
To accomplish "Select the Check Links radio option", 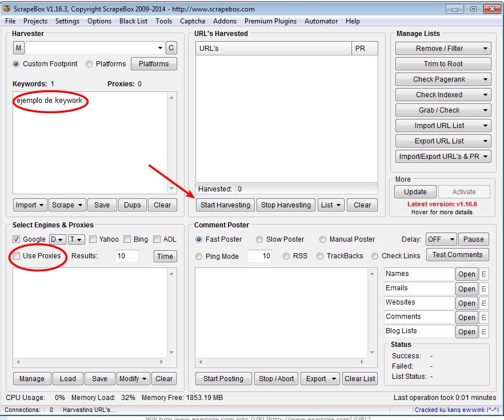I will pos(375,256).
